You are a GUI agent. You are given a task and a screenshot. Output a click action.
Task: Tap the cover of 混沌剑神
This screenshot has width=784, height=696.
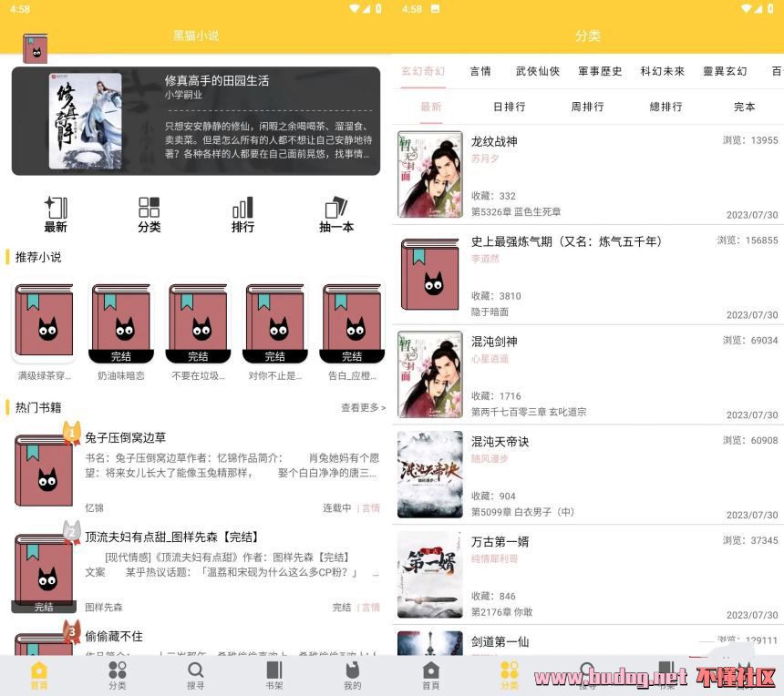430,374
